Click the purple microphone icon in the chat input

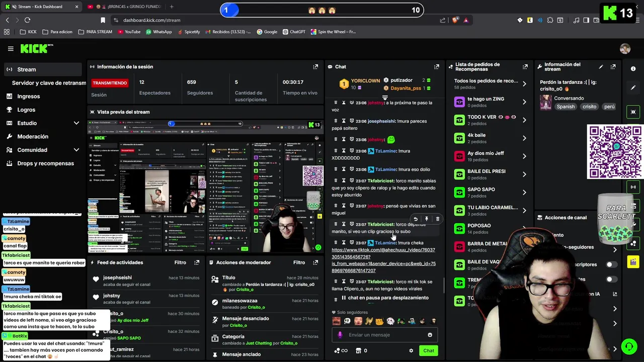coord(340,335)
